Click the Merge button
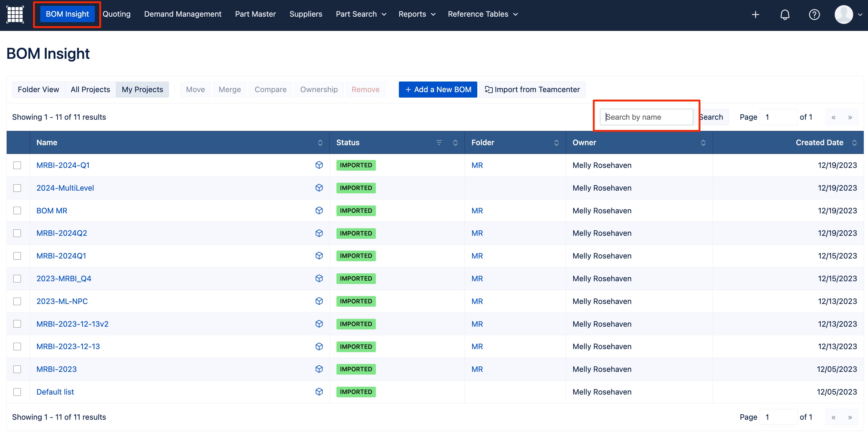The height and width of the screenshot is (437, 868). 230,89
